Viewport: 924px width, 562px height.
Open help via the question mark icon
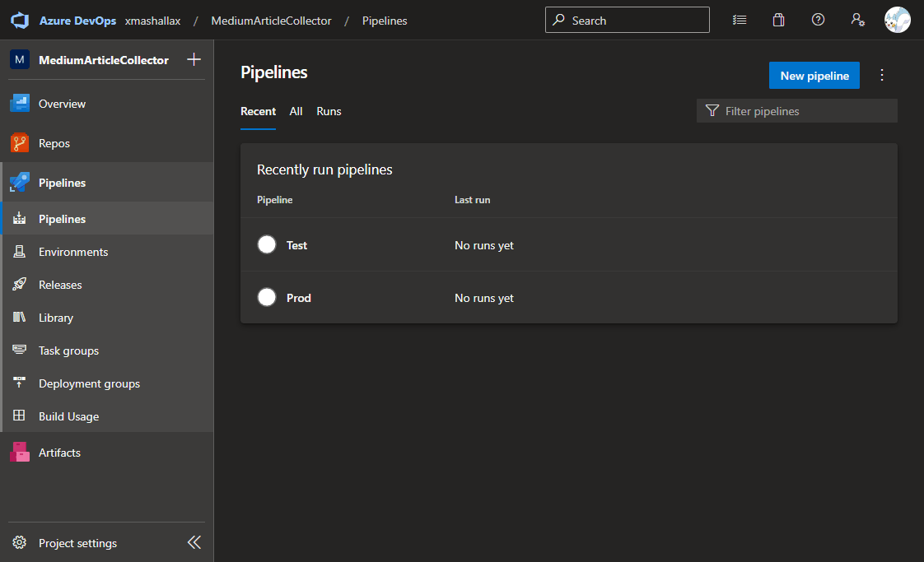(x=818, y=19)
